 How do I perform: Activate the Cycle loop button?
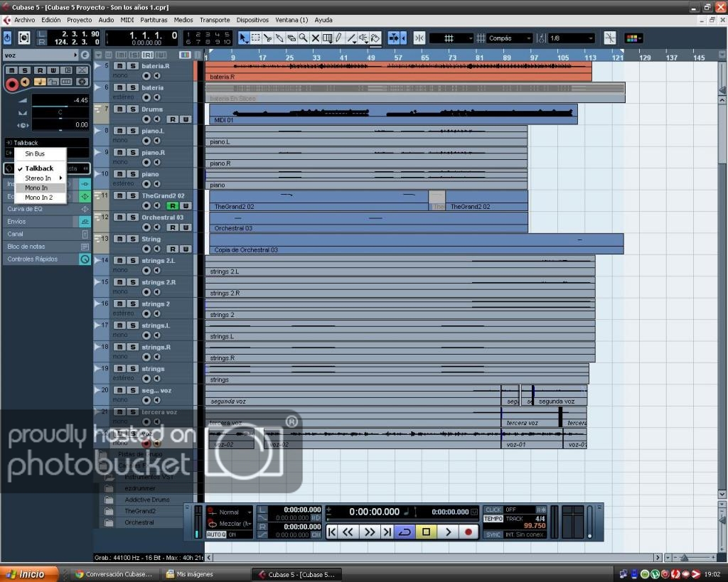coord(405,532)
